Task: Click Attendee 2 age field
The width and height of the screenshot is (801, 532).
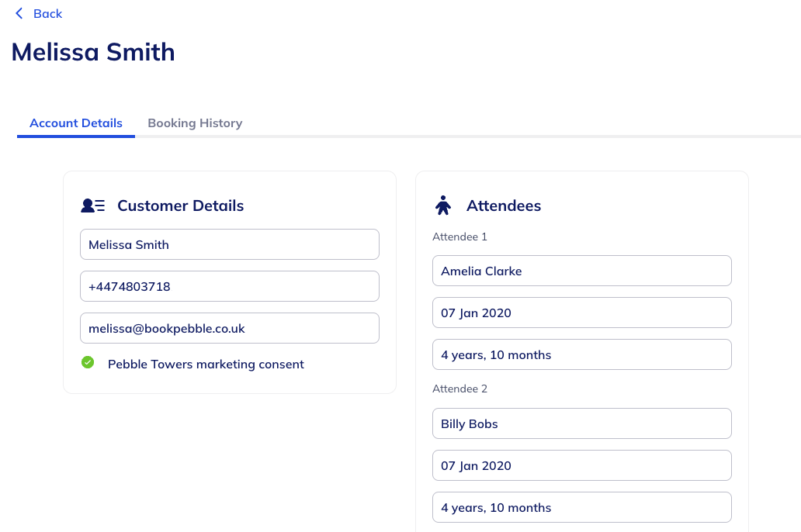Action: click(x=582, y=507)
